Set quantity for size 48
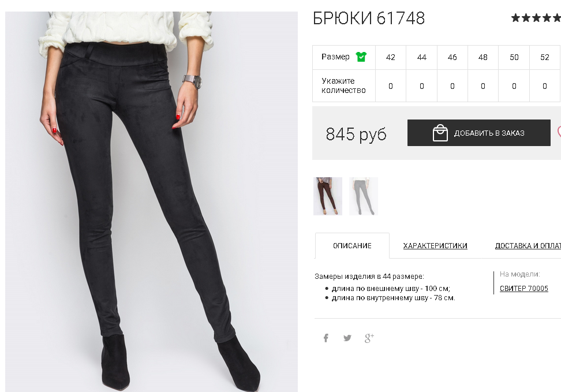This screenshot has height=392, width=561. [x=483, y=86]
